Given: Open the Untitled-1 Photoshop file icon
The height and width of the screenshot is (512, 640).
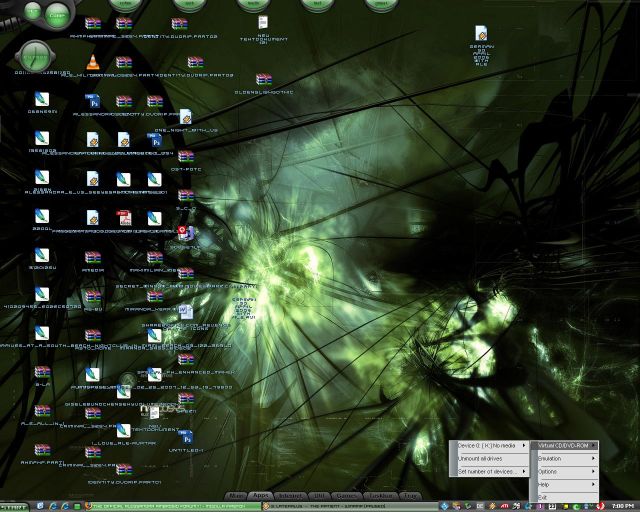Looking at the screenshot, I should click(185, 437).
